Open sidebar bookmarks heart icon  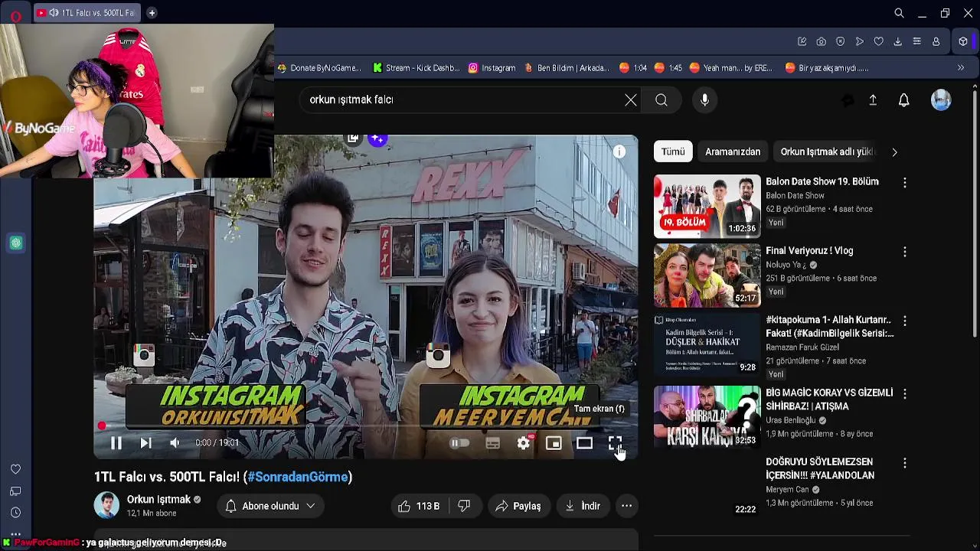pyautogui.click(x=15, y=469)
